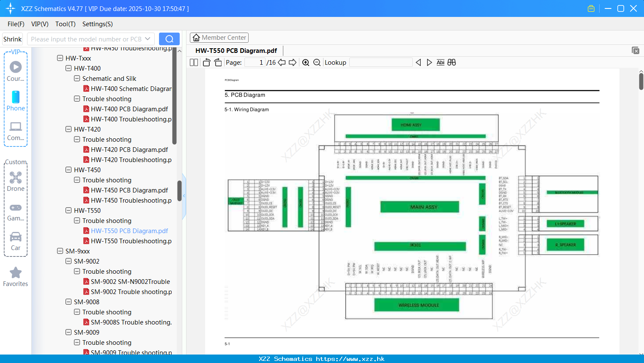Go to the previous page arrow
This screenshot has height=363, width=644.
[282, 63]
